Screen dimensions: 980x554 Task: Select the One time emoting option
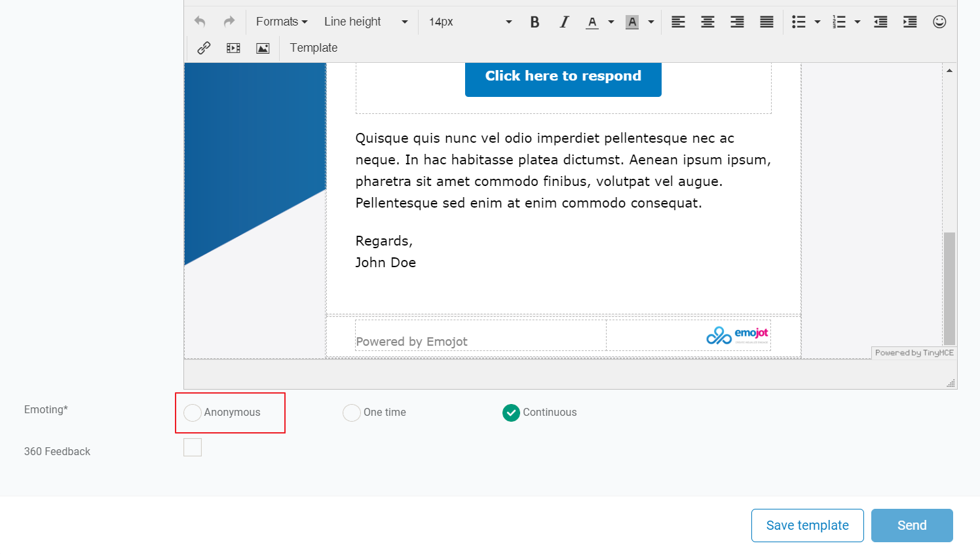click(x=352, y=413)
